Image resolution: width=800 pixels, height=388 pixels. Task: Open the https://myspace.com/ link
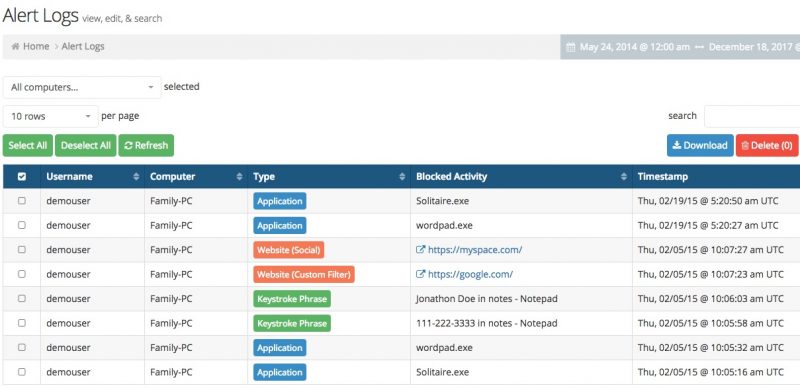[475, 250]
